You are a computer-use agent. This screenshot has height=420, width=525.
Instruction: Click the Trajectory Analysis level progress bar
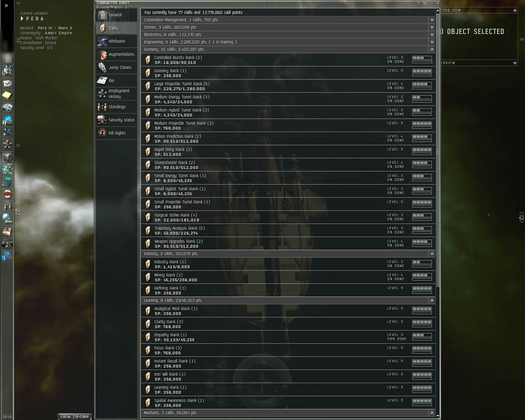(422, 228)
